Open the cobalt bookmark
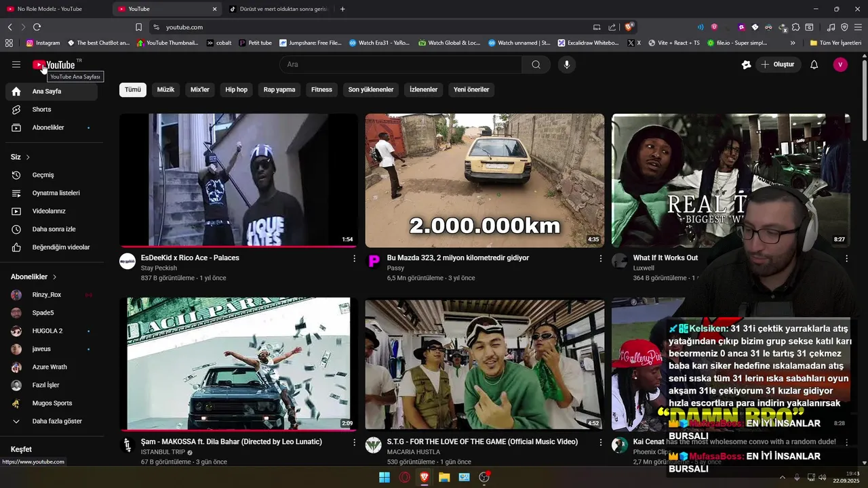Image resolution: width=868 pixels, height=488 pixels. 219,43
